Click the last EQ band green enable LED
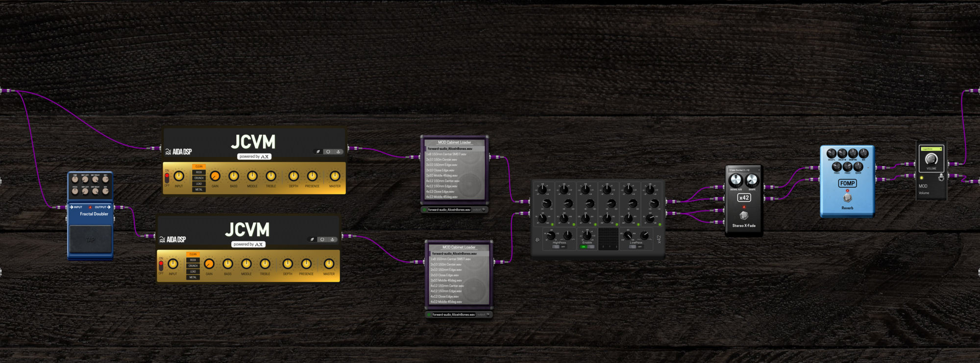Image resolution: width=980 pixels, height=363 pixels. (x=660, y=225)
